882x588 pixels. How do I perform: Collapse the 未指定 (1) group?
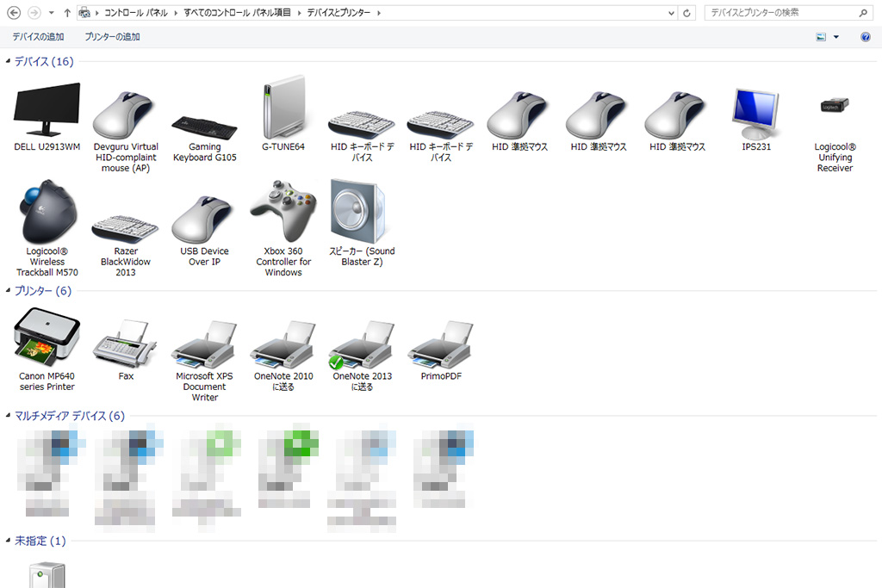click(8, 540)
